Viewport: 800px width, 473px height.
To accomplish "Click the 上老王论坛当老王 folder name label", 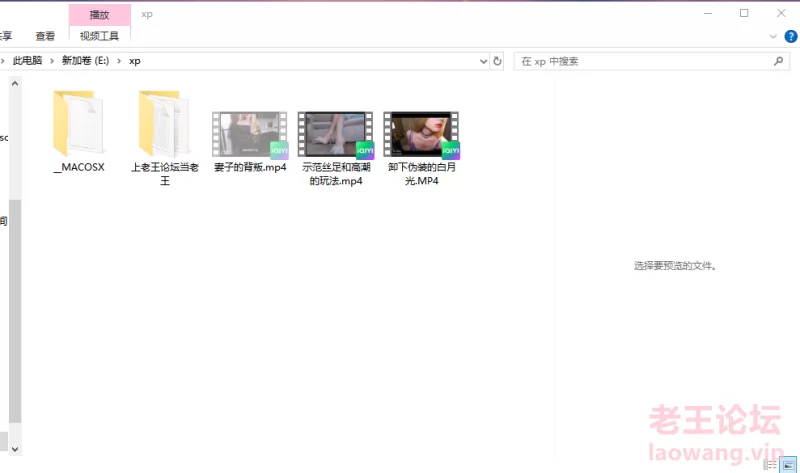I will coord(165,174).
